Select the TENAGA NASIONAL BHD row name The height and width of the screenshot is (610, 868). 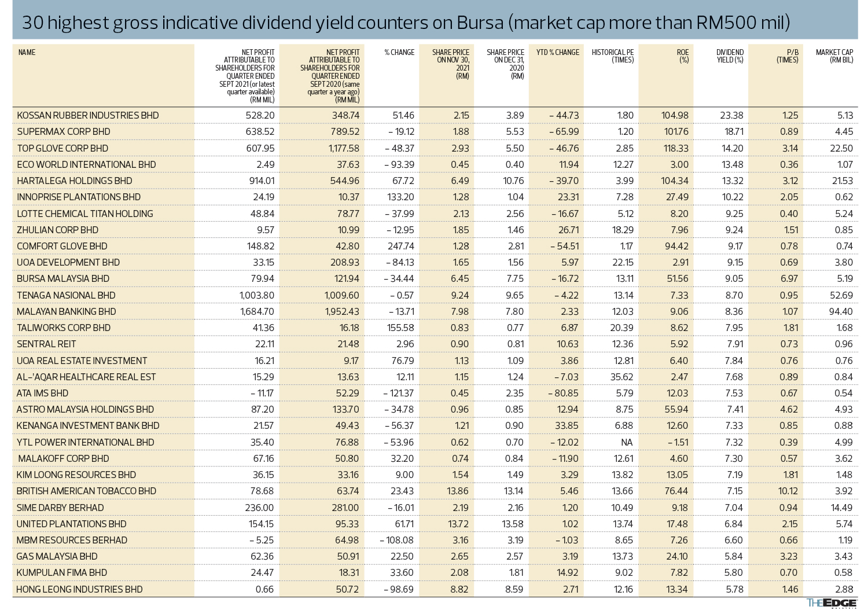[66, 295]
